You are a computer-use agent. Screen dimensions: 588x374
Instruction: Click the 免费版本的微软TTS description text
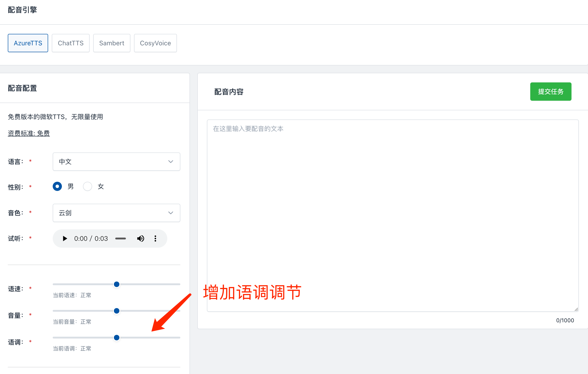pos(55,117)
